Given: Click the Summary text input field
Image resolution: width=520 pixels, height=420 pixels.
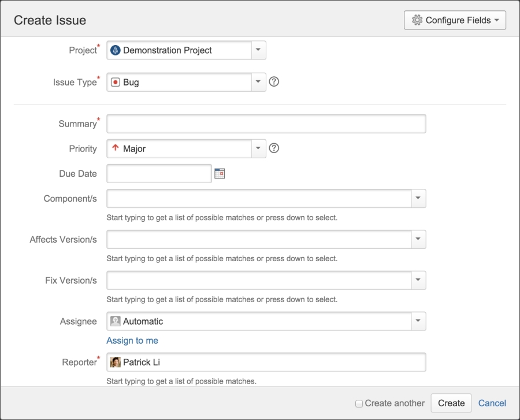Looking at the screenshot, I should coord(266,123).
